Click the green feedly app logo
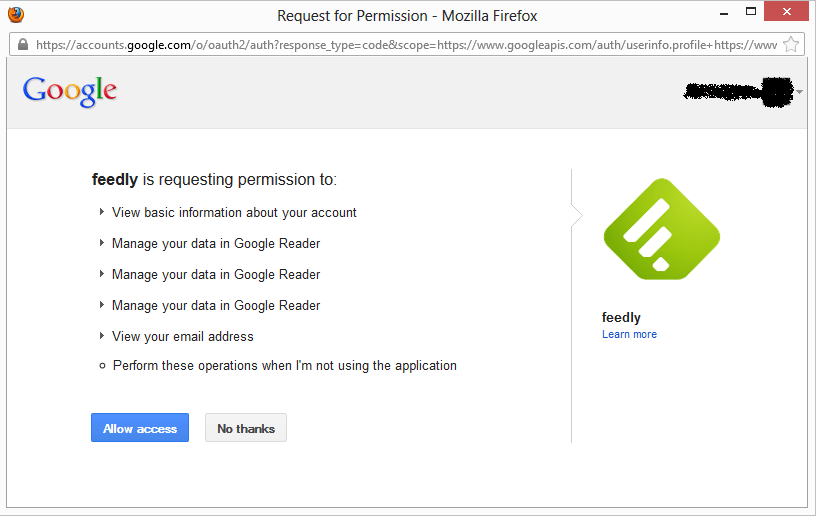This screenshot has height=516, width=816. (x=661, y=229)
